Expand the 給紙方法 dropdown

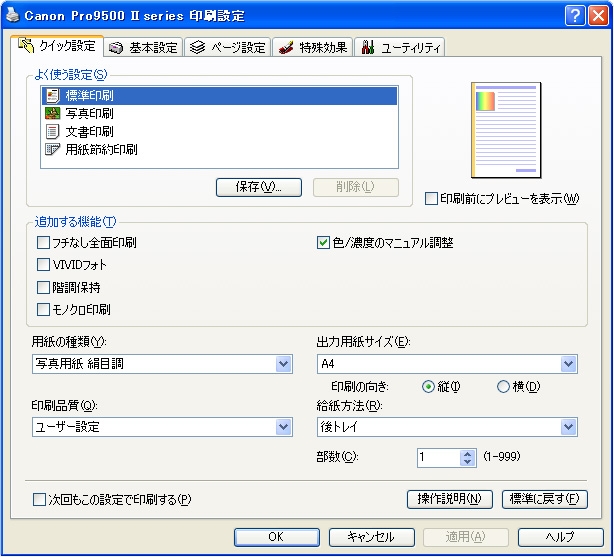[447, 427]
